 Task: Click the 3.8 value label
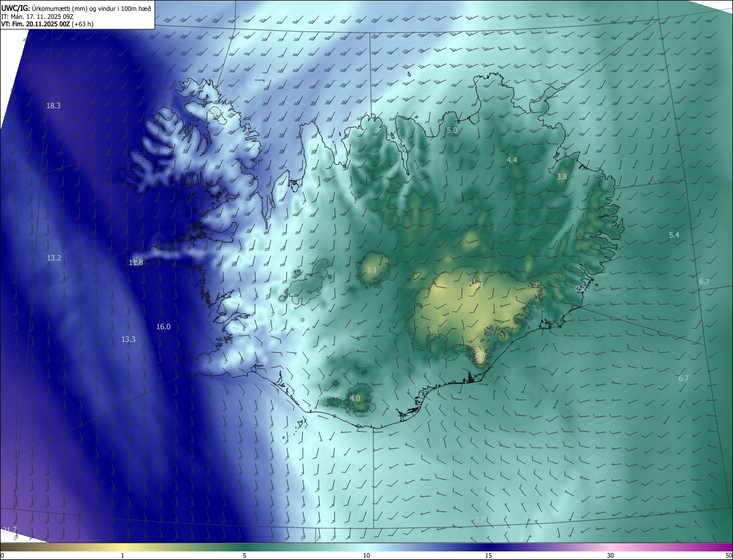coord(562,177)
